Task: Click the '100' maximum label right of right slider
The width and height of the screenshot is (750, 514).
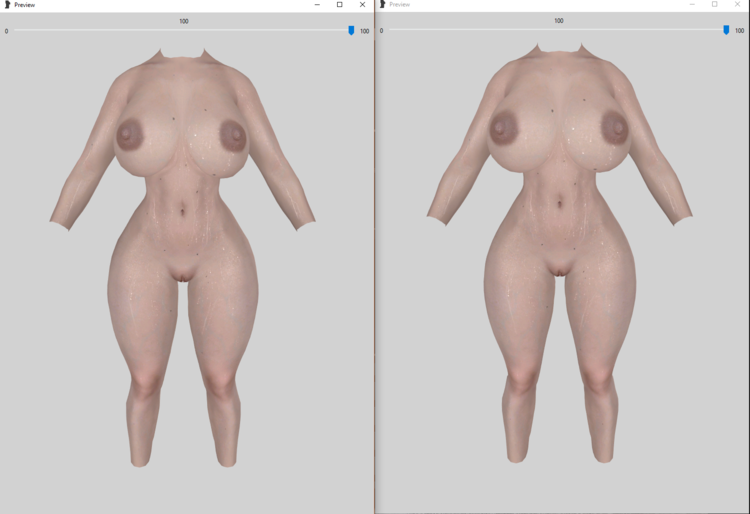Action: (x=739, y=31)
